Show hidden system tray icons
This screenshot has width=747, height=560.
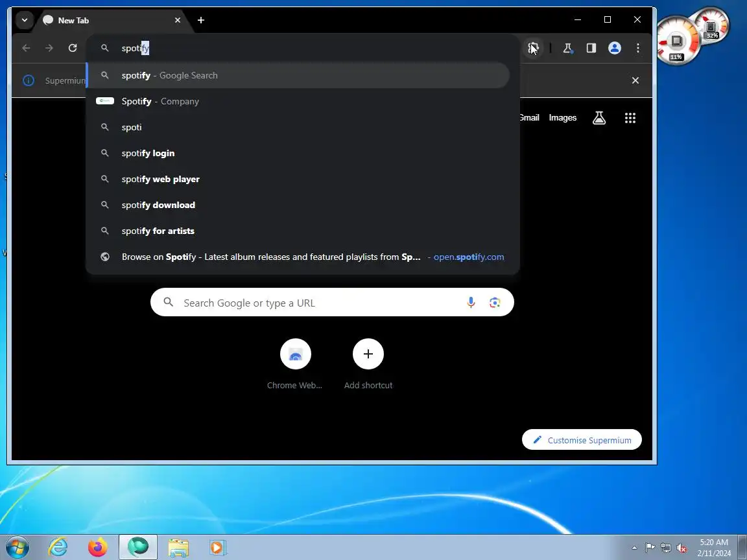pos(634,548)
